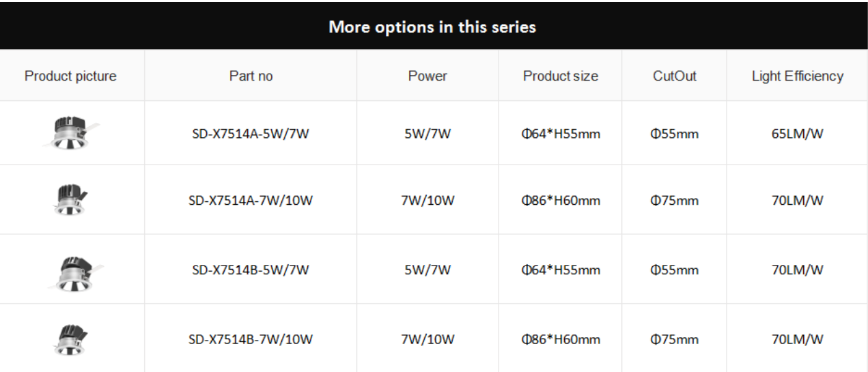
Task: Click the Φ55mm cutout in third row
Action: pyautogui.click(x=674, y=270)
